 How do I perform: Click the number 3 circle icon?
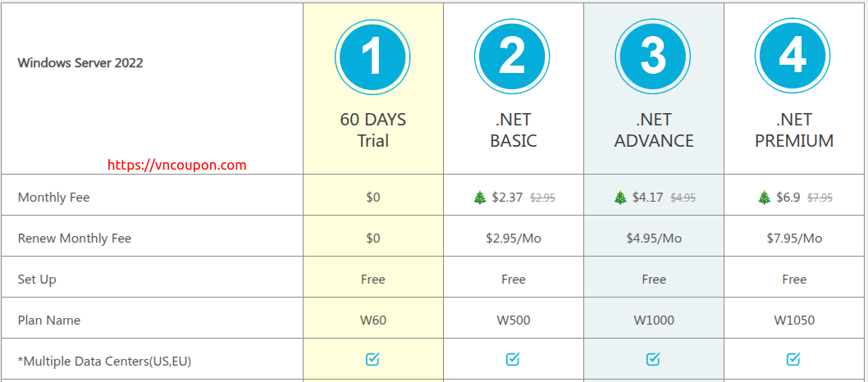653,57
